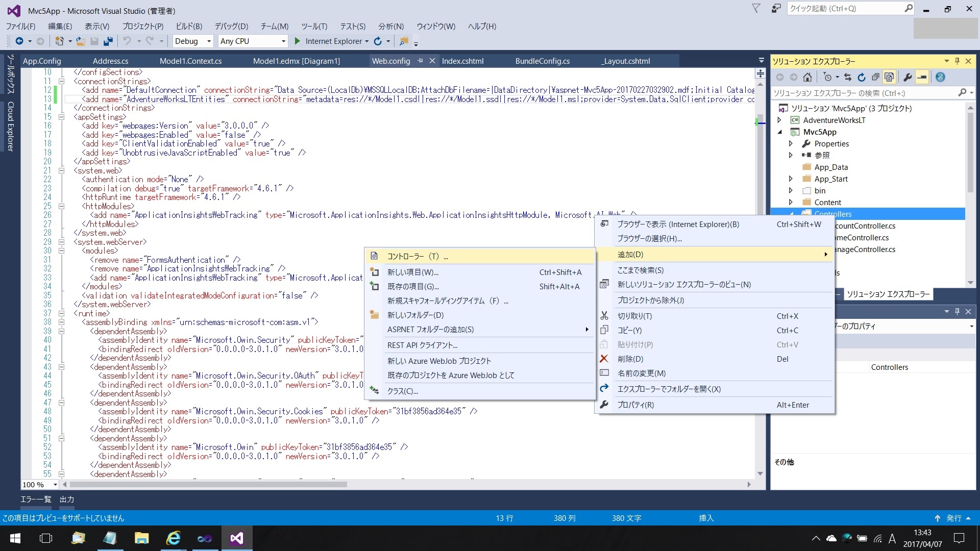
Task: Click the Solution Explorer refresh icon
Action: [862, 77]
